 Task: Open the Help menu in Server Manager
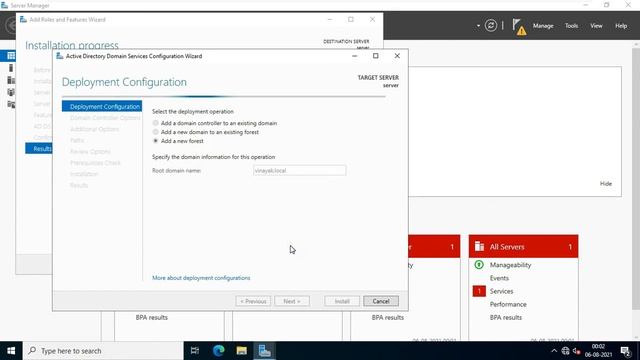coord(621,26)
